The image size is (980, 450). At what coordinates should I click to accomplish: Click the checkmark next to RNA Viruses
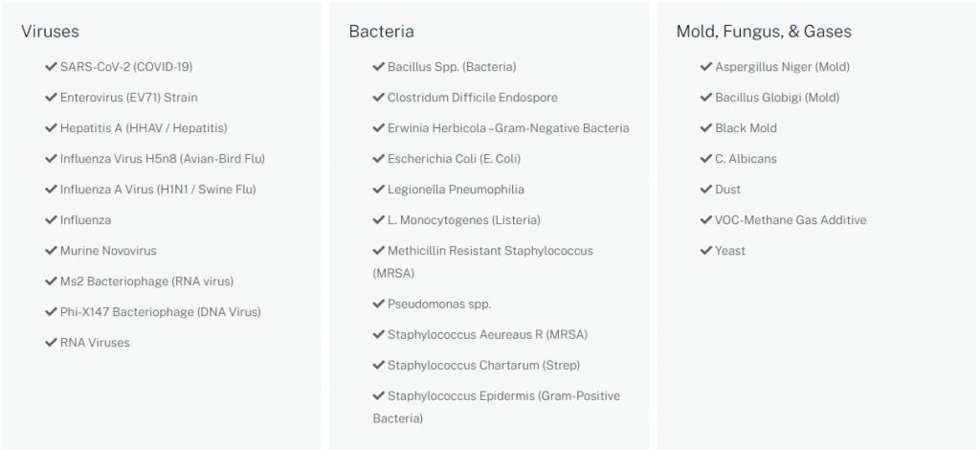click(51, 343)
